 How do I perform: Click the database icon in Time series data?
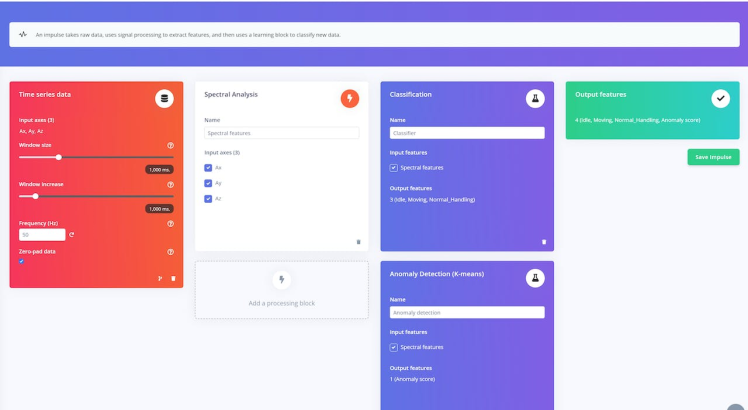(164, 99)
